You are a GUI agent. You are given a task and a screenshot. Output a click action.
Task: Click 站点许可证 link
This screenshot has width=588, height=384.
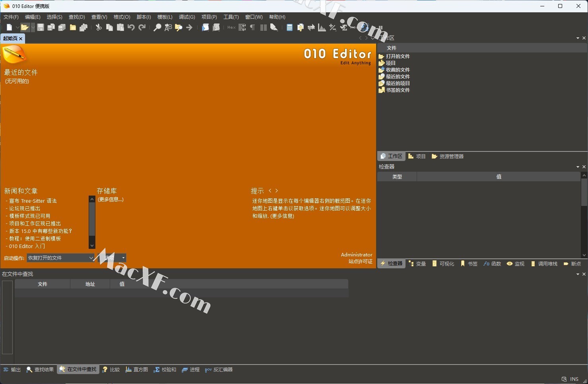361,262
